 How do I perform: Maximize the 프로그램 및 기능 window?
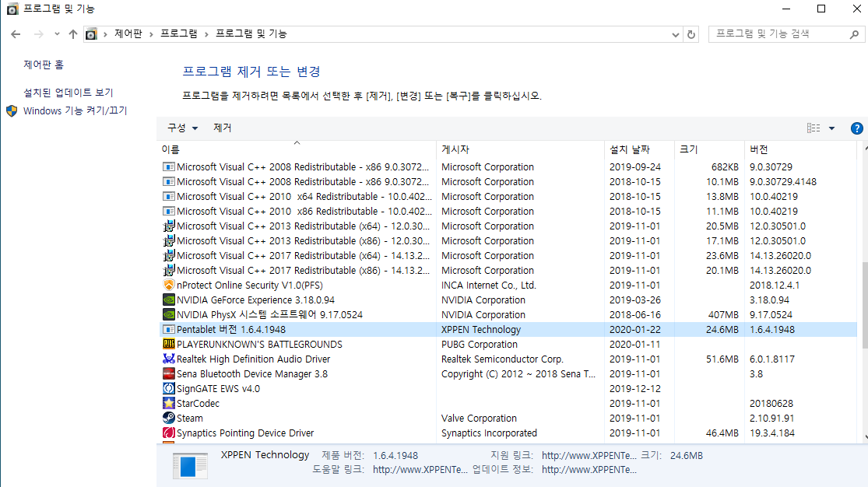(821, 9)
